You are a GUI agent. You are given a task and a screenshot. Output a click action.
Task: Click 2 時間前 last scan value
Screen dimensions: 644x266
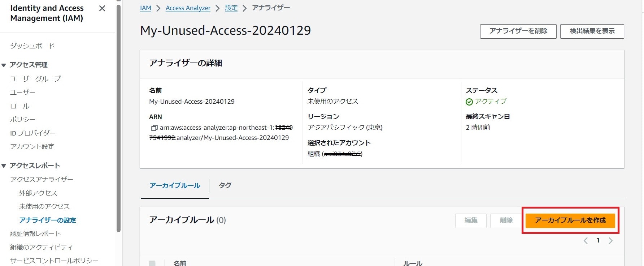point(478,128)
